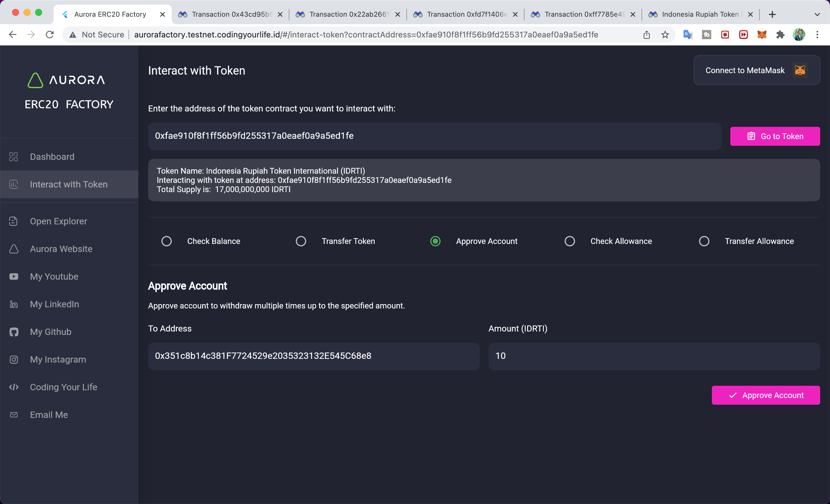Select the Transfer Token radio option
This screenshot has height=504, width=830.
click(x=301, y=241)
